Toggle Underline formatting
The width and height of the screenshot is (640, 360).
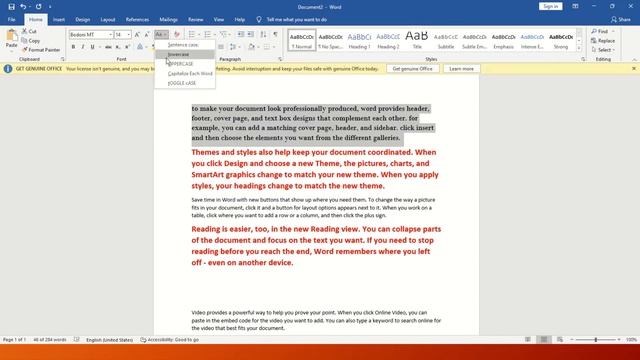[x=93, y=47]
